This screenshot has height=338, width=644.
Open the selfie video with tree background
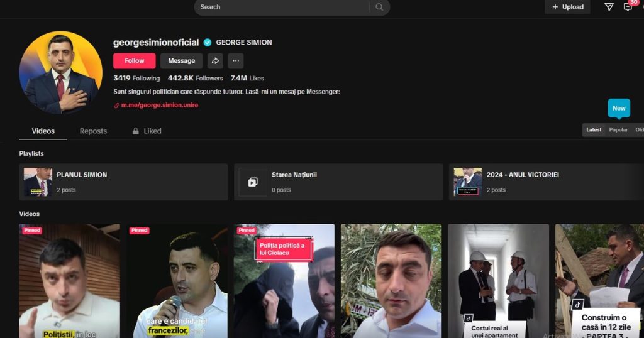point(391,281)
